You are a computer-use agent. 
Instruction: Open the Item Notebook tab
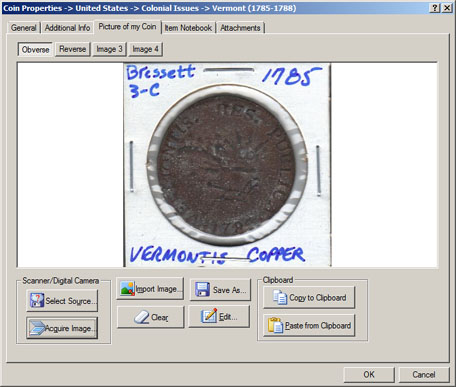(x=188, y=28)
